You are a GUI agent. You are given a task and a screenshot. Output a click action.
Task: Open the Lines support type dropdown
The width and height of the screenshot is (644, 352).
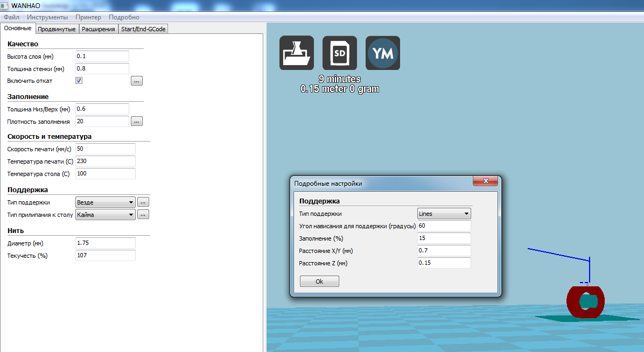pos(444,214)
